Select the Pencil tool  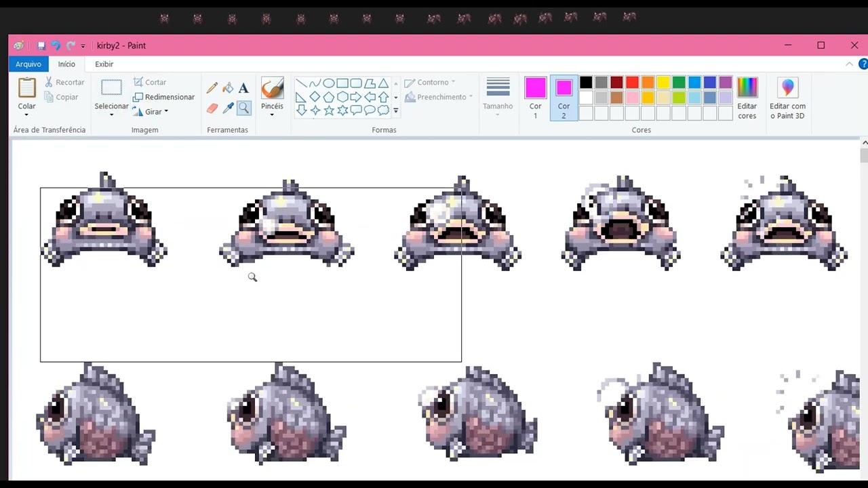pos(212,88)
